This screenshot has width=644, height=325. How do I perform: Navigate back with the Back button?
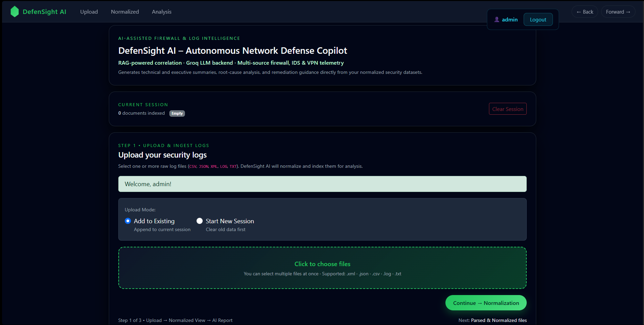[x=585, y=12]
